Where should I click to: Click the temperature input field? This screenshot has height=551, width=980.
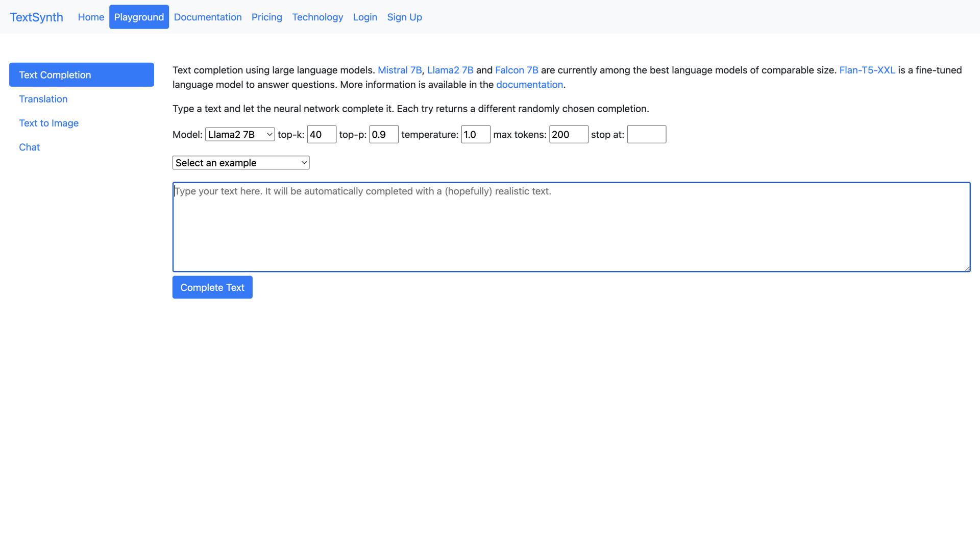[476, 135]
